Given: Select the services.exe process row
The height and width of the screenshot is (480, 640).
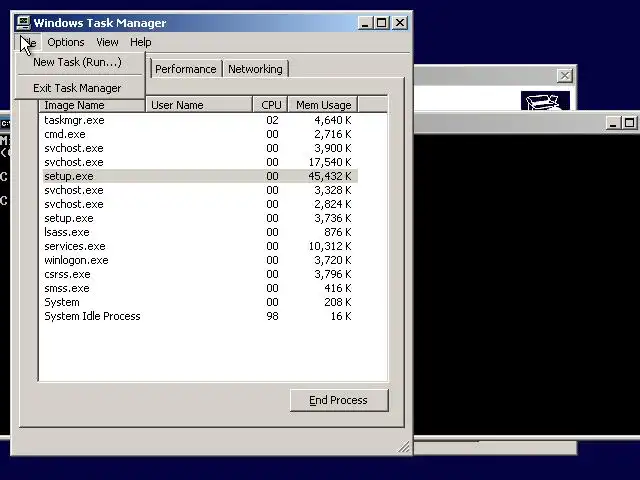Looking at the screenshot, I should coord(200,246).
